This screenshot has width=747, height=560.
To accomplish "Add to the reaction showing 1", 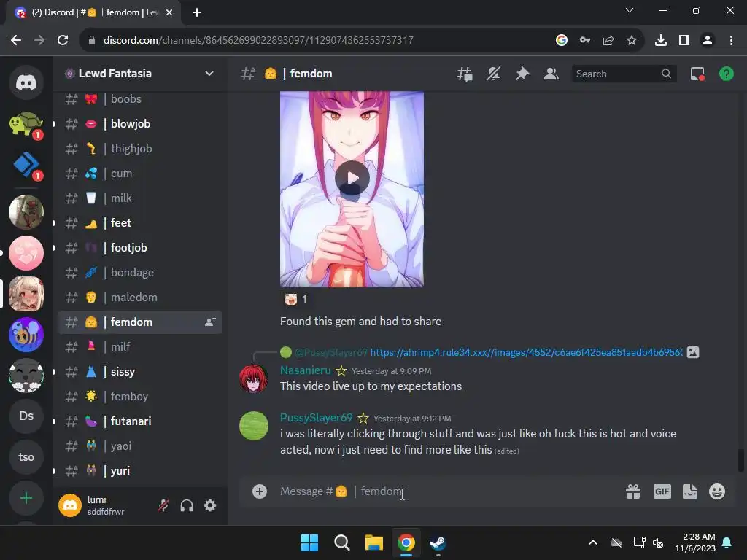I will [296, 300].
